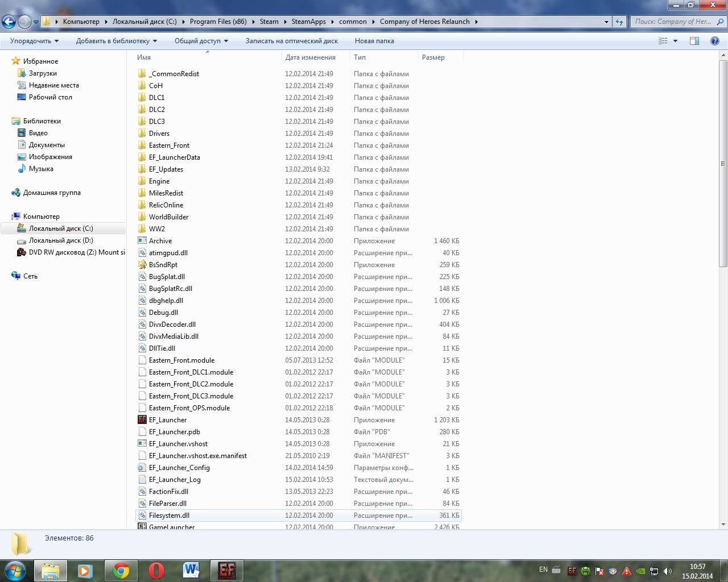728x582 pixels.
Task: Select the Filesystem.dll file icon
Action: pyautogui.click(x=142, y=516)
